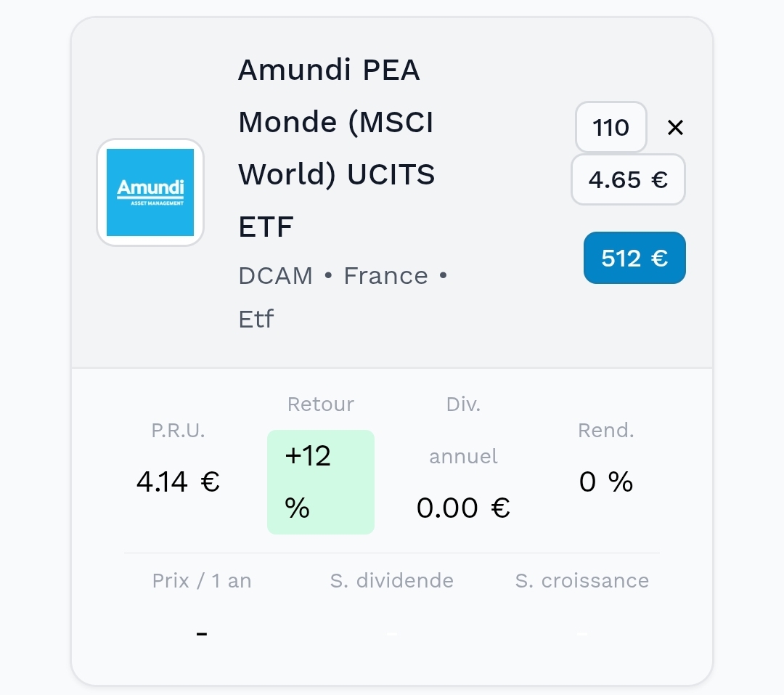Image resolution: width=784 pixels, height=695 pixels.
Task: Click the blue 512 € total badge
Action: coord(634,258)
